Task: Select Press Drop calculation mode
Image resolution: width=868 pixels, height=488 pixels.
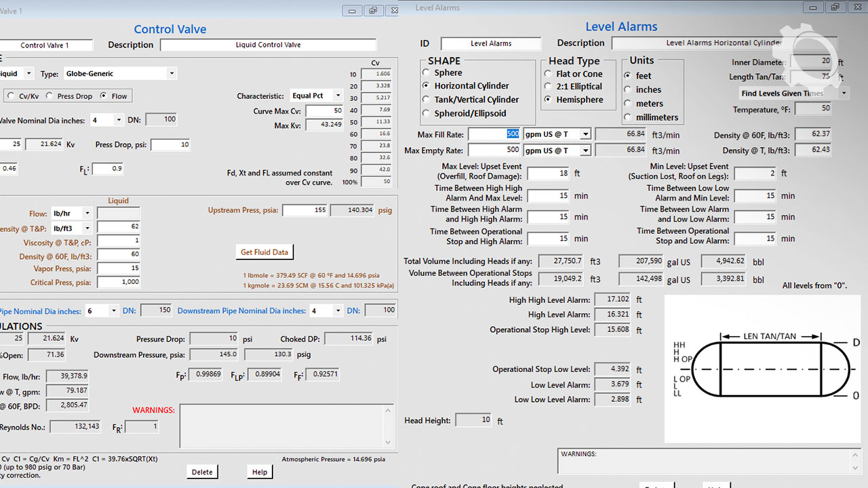Action: pyautogui.click(x=50, y=96)
